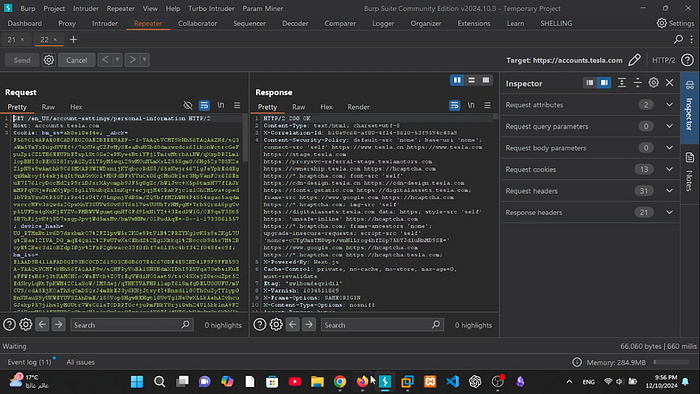
Task: Go back in request history
Action: point(105,60)
